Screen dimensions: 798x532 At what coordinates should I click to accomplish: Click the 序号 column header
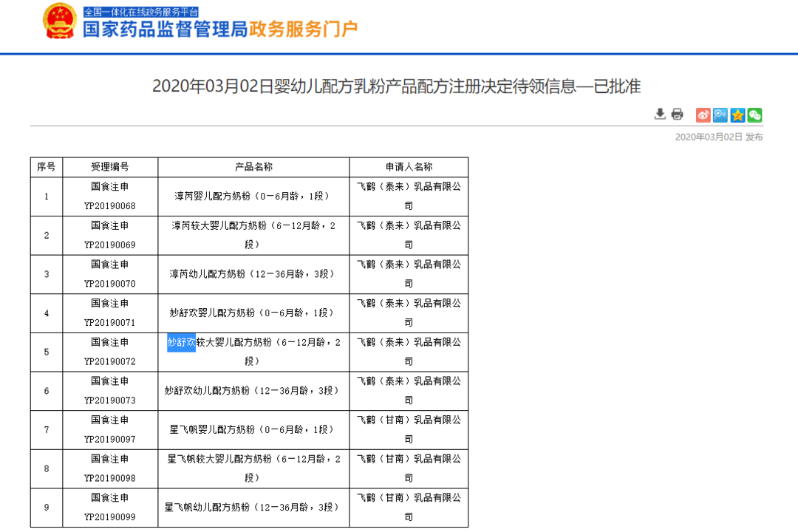[x=47, y=167]
